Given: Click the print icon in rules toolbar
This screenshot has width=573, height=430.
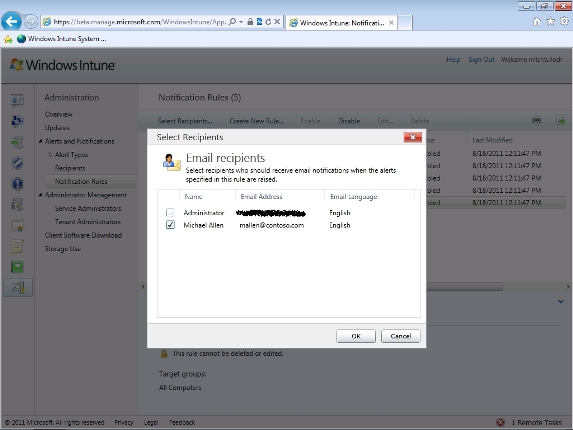Looking at the screenshot, I should point(536,120).
